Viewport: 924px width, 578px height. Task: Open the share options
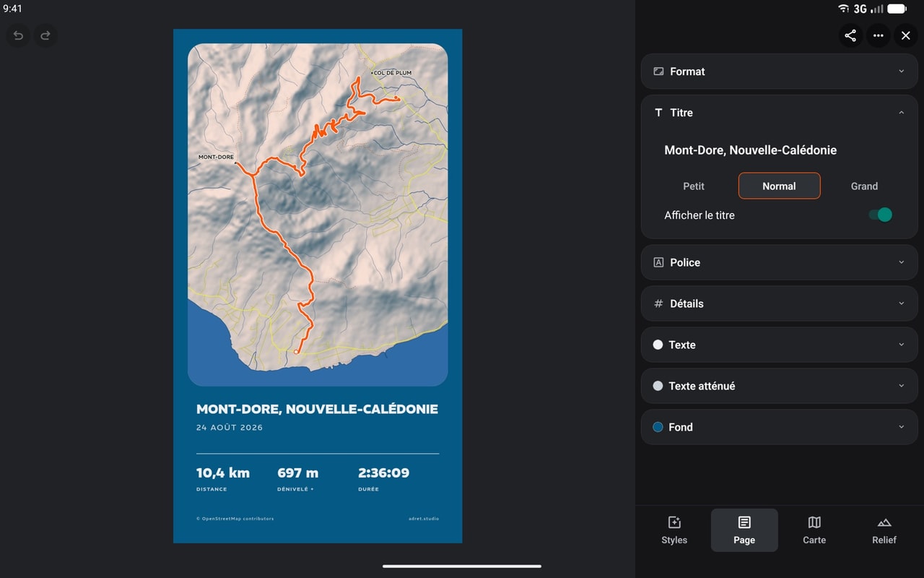pyautogui.click(x=850, y=35)
